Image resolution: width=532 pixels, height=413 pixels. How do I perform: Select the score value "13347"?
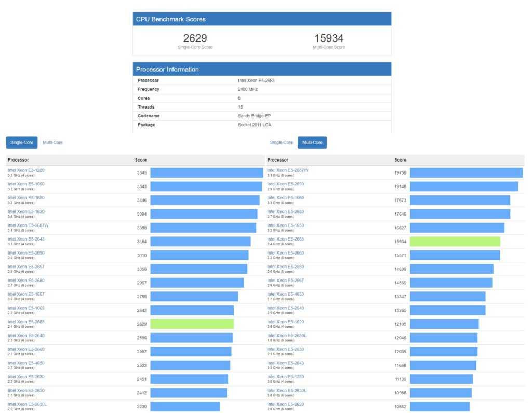[x=401, y=297]
